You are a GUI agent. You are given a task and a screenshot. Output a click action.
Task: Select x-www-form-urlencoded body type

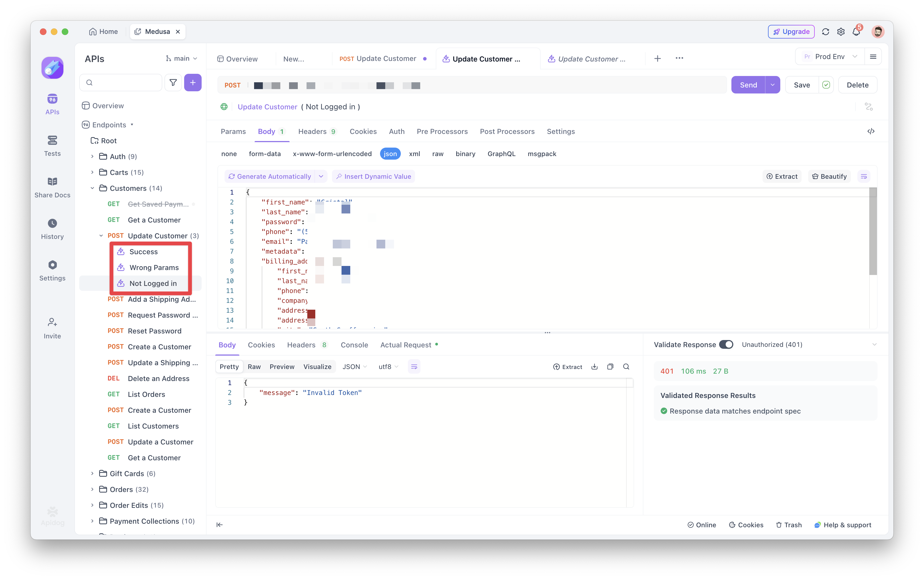332,154
